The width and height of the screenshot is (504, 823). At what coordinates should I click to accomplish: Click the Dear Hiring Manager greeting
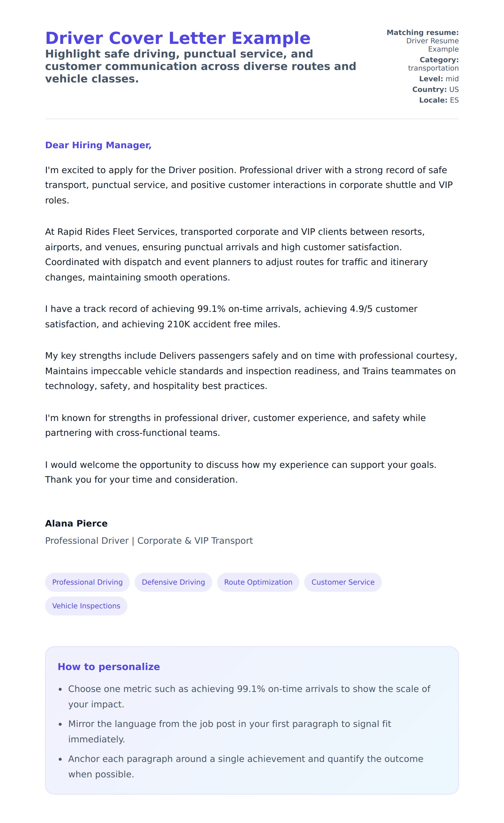click(x=98, y=145)
